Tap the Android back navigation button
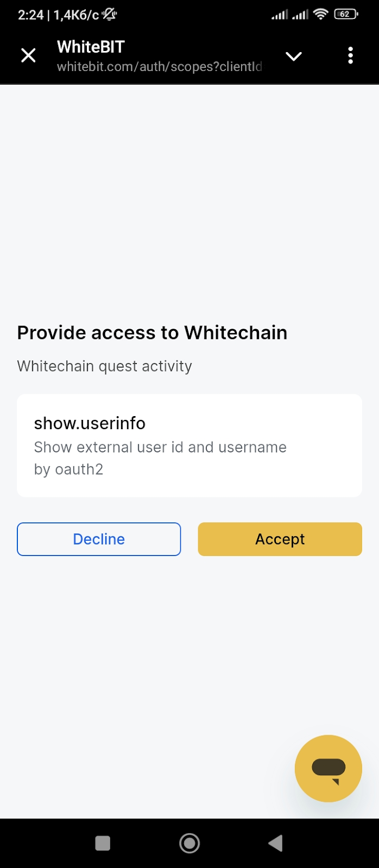The height and width of the screenshot is (868, 379). click(x=276, y=843)
